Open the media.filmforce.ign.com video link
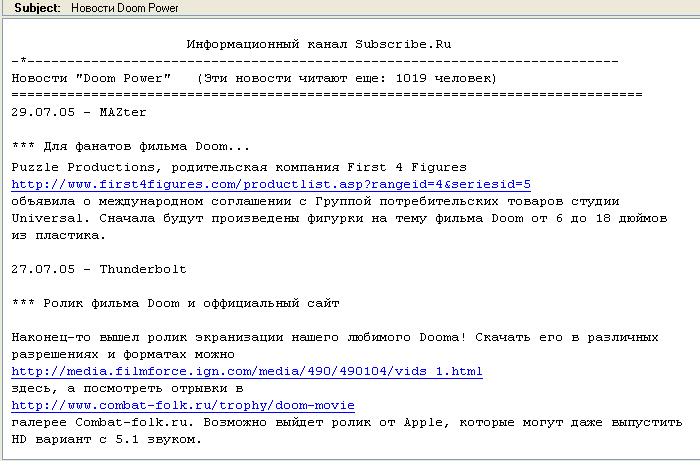The image size is (700, 461). point(246,371)
